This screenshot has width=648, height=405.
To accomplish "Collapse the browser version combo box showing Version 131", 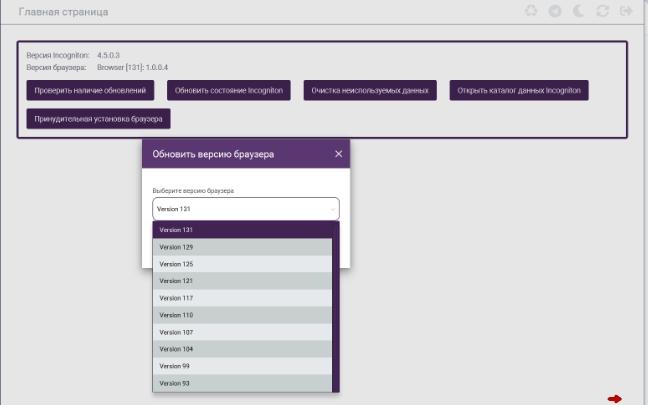I will 246,209.
